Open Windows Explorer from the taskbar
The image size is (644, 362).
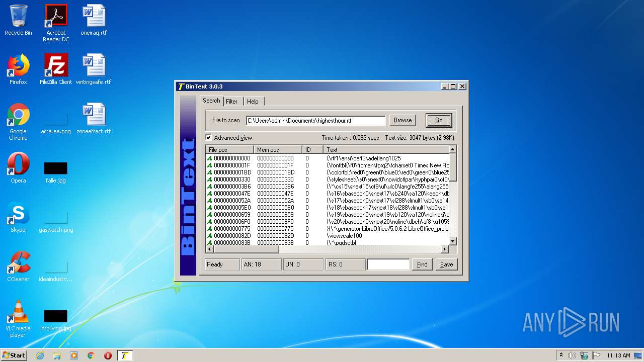tap(57, 355)
